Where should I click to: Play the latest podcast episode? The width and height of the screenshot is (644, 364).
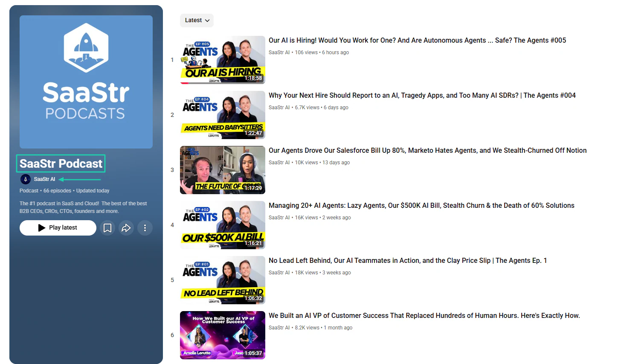(58, 228)
